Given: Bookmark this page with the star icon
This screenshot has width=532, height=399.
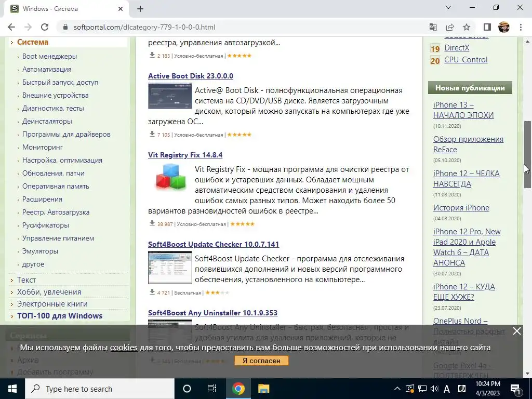Looking at the screenshot, I should tap(467, 27).
